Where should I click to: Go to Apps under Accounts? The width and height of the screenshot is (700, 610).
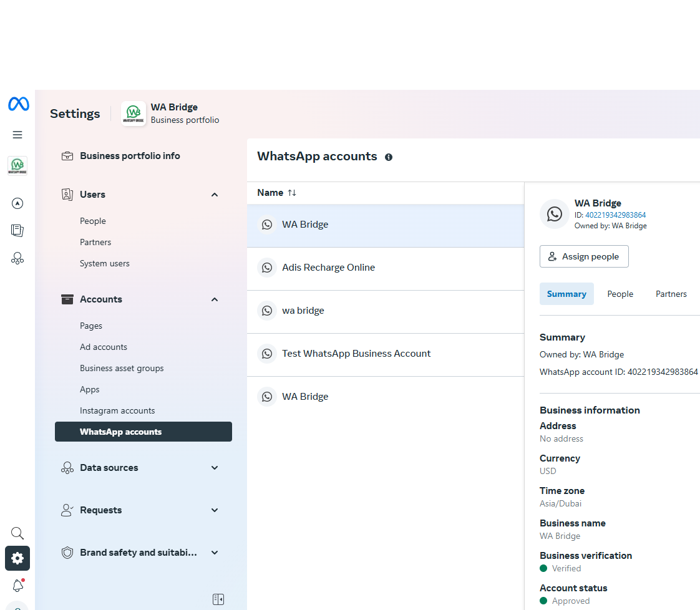click(x=90, y=390)
